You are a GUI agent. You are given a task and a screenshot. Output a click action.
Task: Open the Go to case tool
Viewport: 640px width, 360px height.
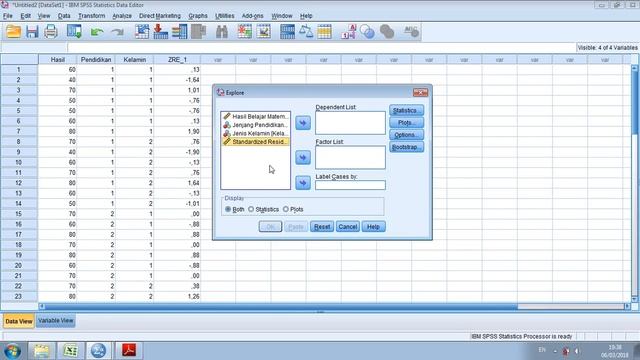pyautogui.click(x=142, y=32)
